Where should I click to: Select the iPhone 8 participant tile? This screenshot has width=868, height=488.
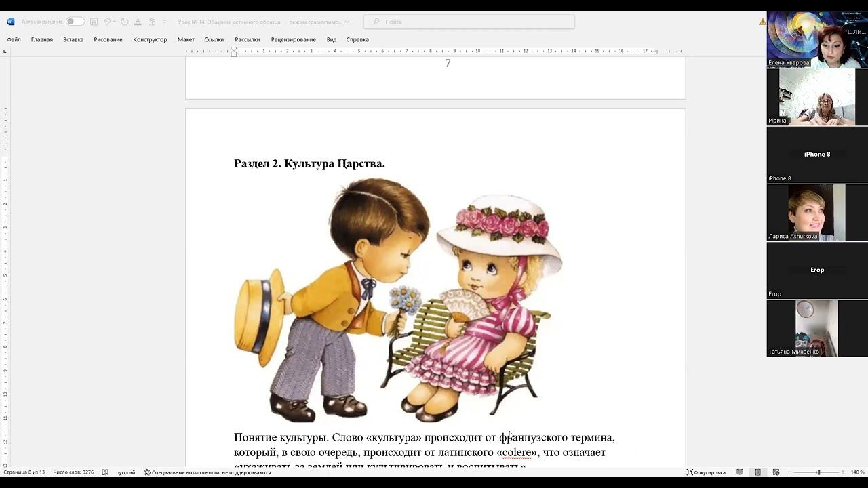pyautogui.click(x=817, y=155)
